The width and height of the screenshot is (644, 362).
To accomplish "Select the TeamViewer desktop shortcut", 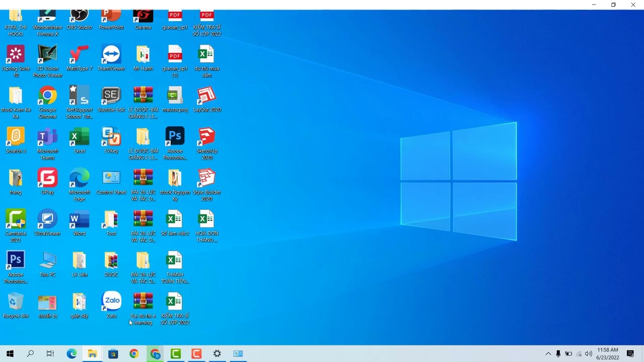I will (x=111, y=58).
